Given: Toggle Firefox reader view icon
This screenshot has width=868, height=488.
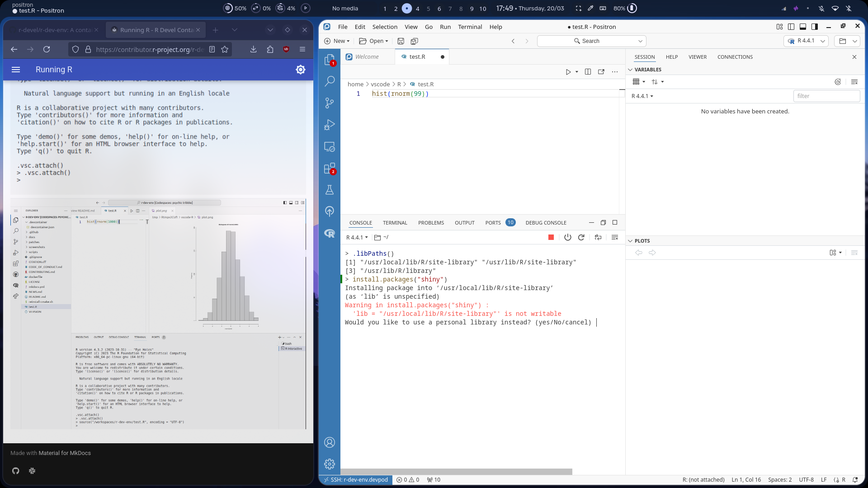Looking at the screenshot, I should (x=212, y=49).
